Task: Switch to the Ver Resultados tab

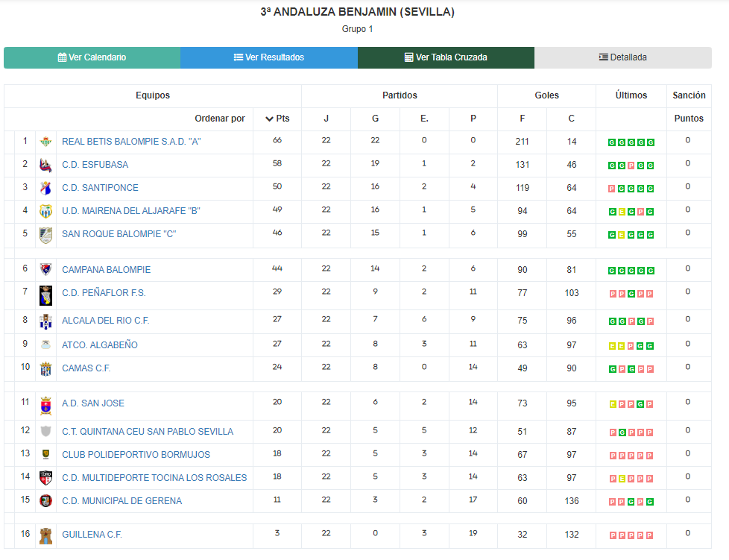Action: click(x=269, y=57)
